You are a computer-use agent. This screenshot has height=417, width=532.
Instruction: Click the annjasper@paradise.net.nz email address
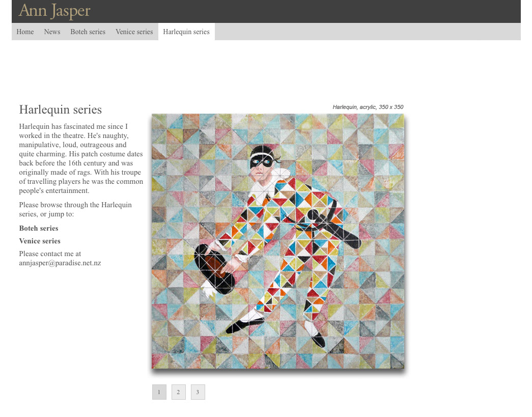pos(60,263)
